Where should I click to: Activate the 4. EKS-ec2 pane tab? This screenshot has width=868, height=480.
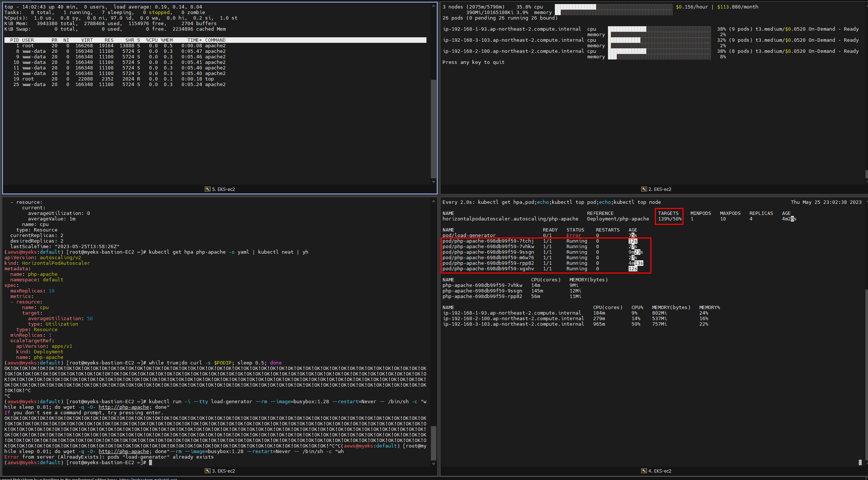[x=660, y=471]
